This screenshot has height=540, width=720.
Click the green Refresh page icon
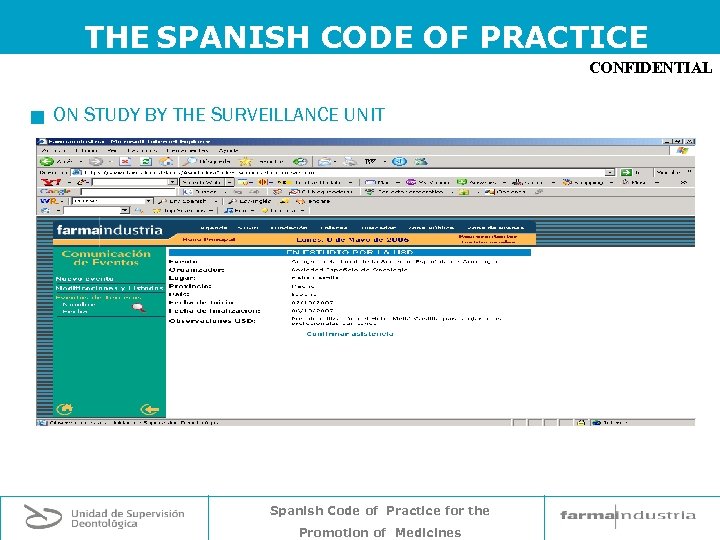(x=146, y=162)
